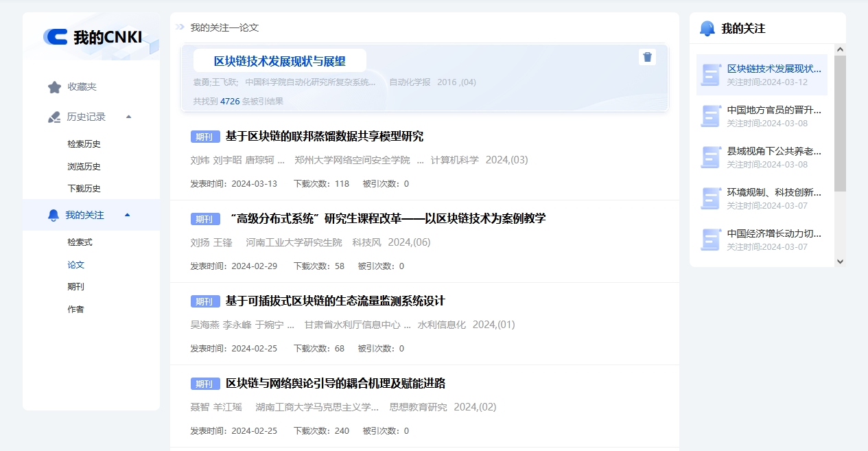This screenshot has height=451, width=868.
Task: Click the bell icon beside 我的关注 in sidebar
Action: click(x=53, y=216)
